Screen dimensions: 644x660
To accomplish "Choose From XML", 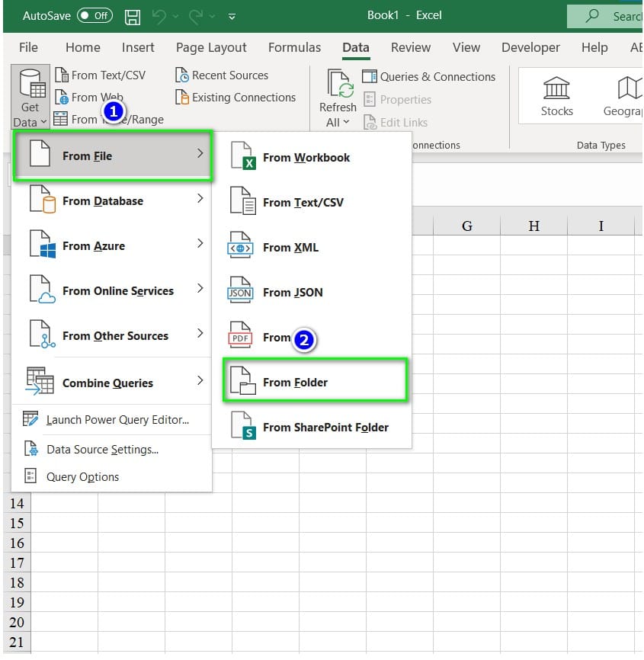I will tap(312, 248).
